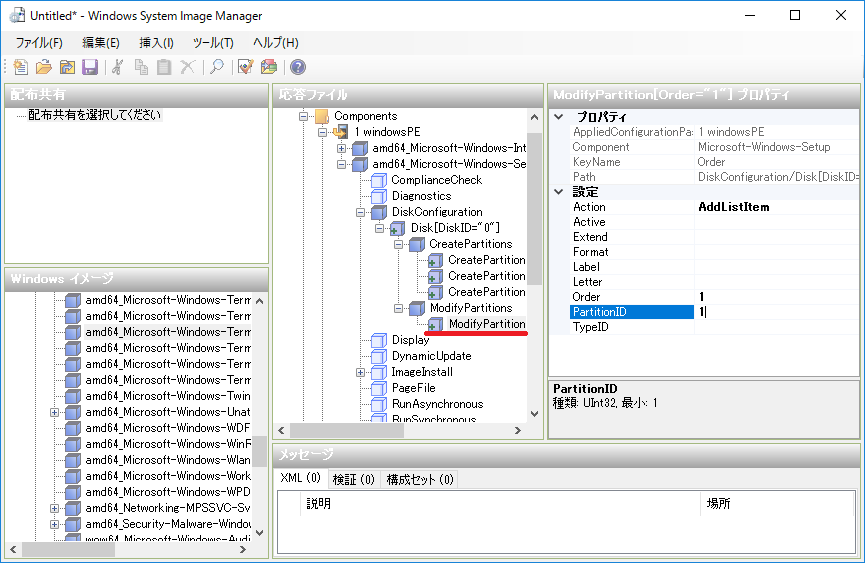The width and height of the screenshot is (865, 563).
Task: Collapse the ModifyPartitions node
Action: [x=398, y=308]
